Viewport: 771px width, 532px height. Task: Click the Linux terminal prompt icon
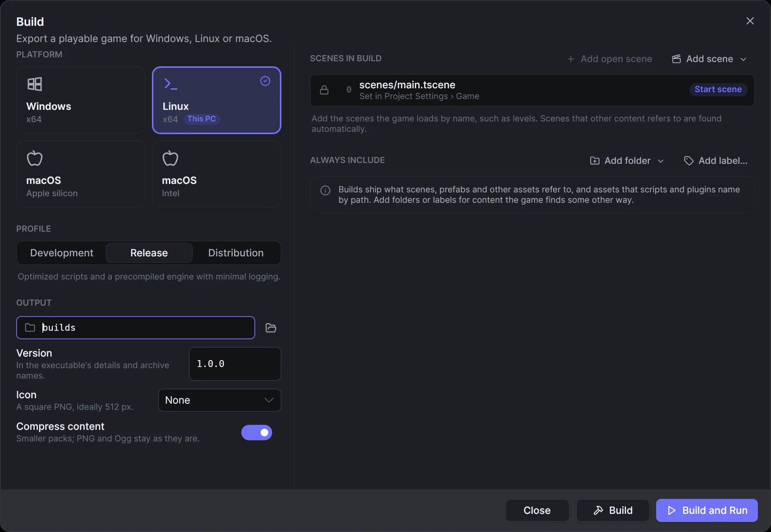coord(171,84)
